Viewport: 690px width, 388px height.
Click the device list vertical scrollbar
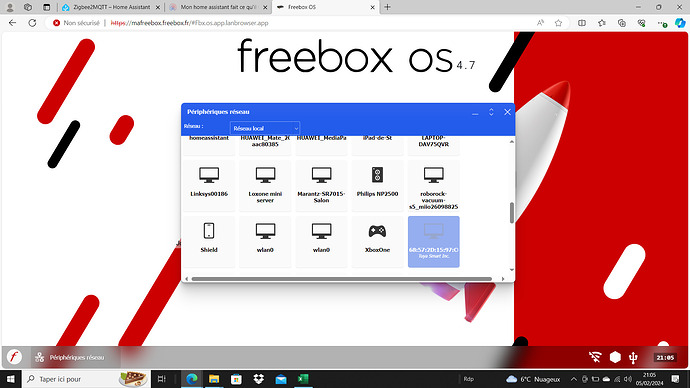coord(511,212)
